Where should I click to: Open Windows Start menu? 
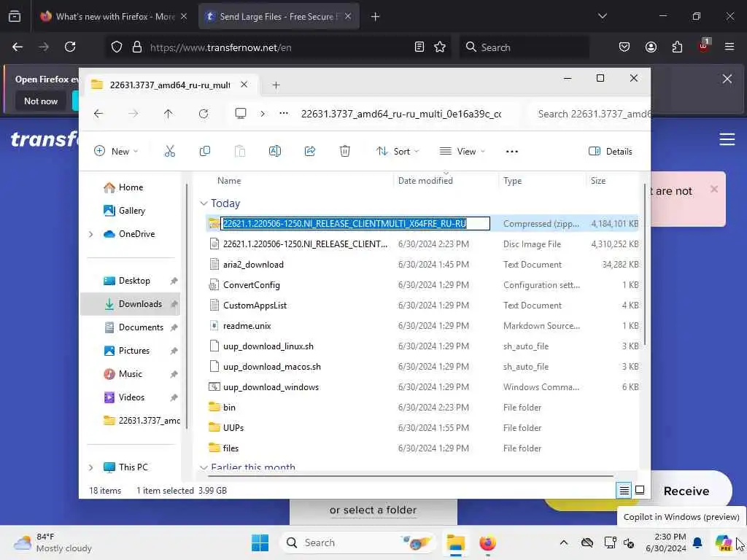point(260,542)
